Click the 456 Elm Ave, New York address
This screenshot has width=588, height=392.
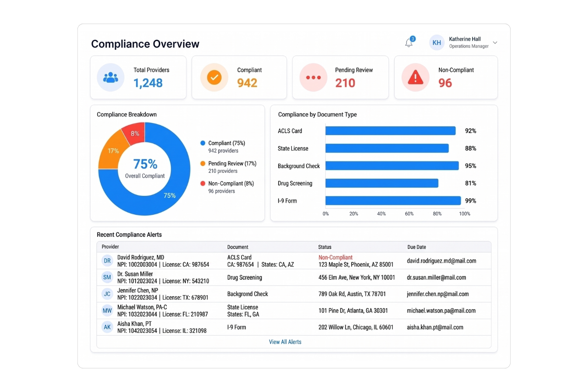tap(357, 277)
